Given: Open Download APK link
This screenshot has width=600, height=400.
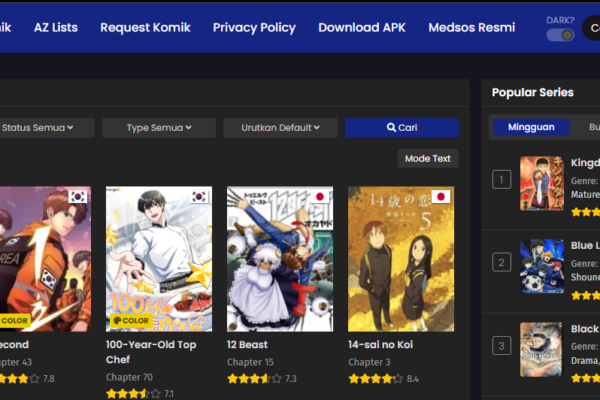Looking at the screenshot, I should pyautogui.click(x=362, y=28).
